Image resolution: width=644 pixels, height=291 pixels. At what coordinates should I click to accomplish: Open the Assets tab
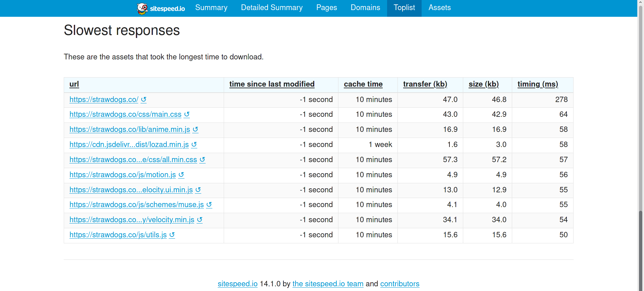[x=440, y=8]
